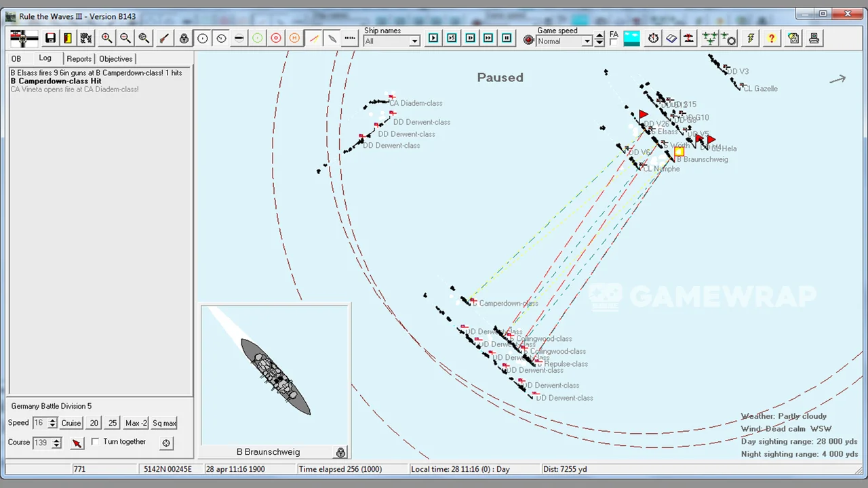Click the B Braunschweig ship preview image
The height and width of the screenshot is (488, 868).
pos(275,375)
